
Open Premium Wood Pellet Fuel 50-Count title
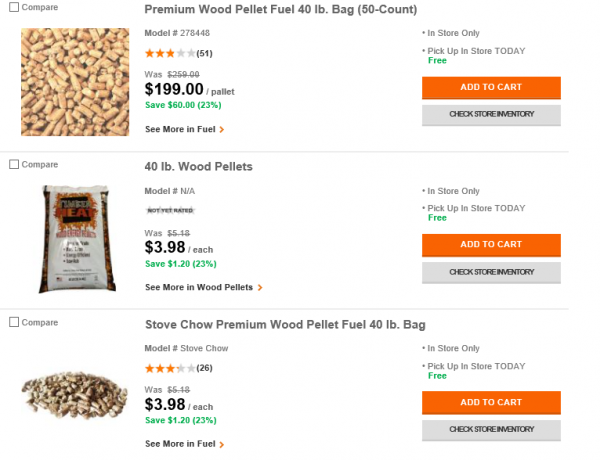pos(281,10)
